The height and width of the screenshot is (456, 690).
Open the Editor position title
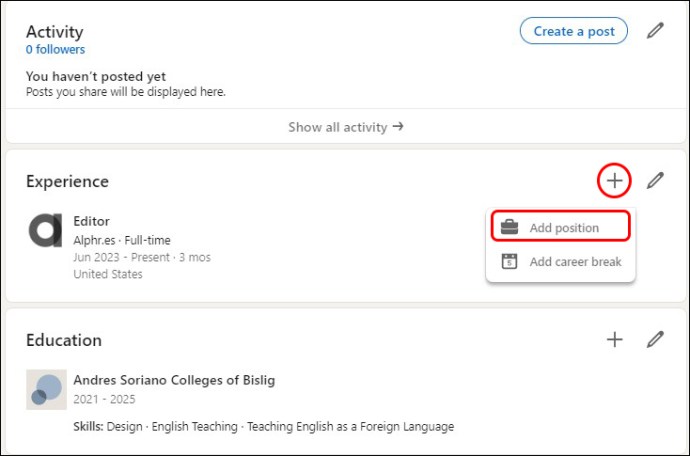(92, 221)
